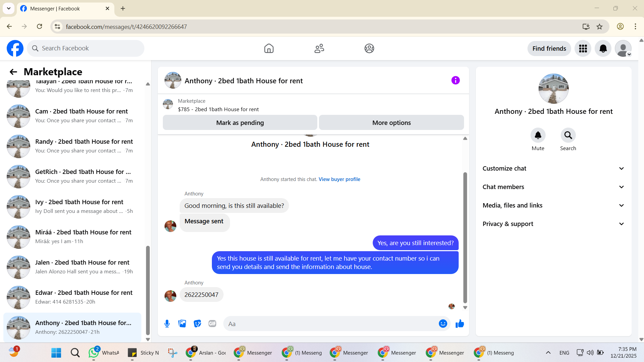Search in conversation magnifier icon

point(568,135)
